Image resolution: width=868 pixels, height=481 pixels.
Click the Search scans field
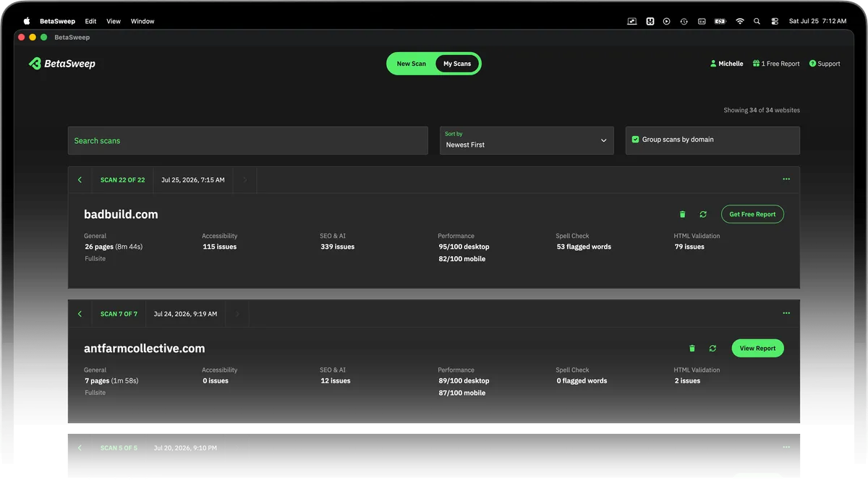248,140
